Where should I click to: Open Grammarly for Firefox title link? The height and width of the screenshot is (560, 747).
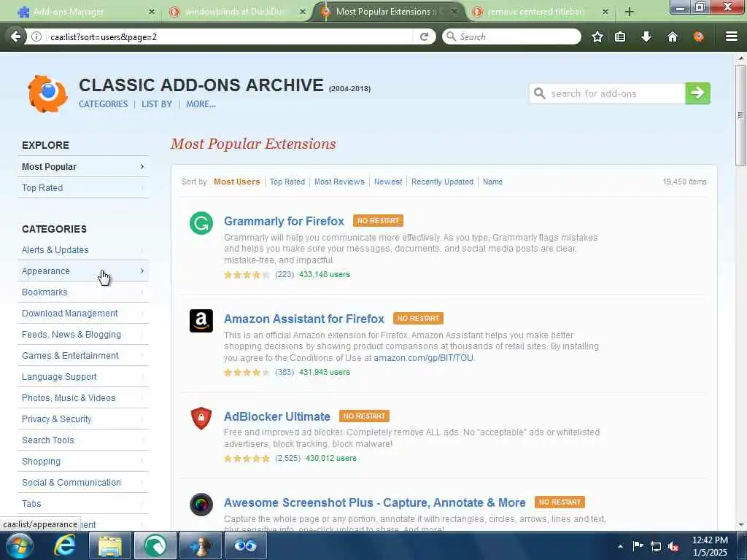click(284, 222)
